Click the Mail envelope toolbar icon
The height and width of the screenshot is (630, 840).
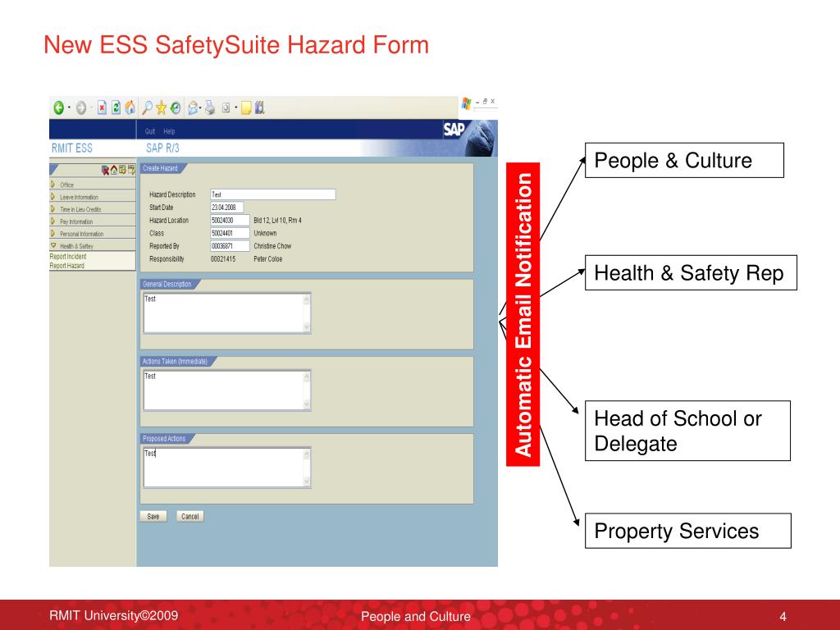tap(193, 107)
